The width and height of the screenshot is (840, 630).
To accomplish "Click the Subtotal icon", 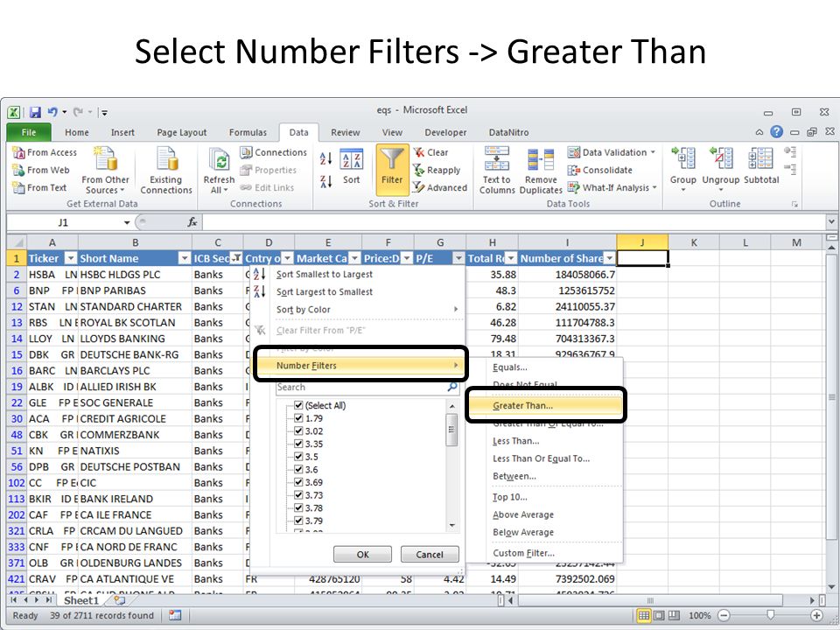I will [760, 158].
